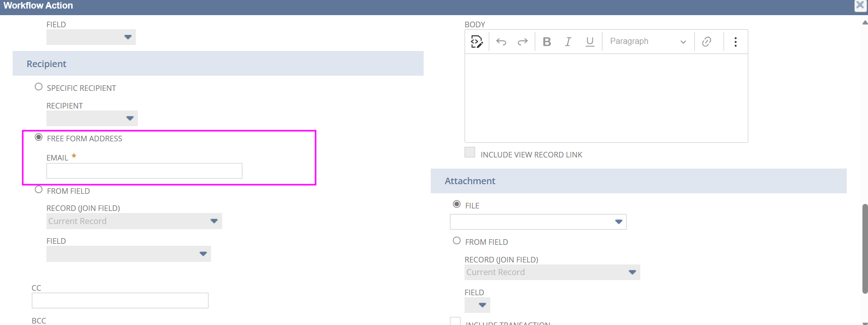Open recipient Record (Join Field) dropdown

pos(134,221)
